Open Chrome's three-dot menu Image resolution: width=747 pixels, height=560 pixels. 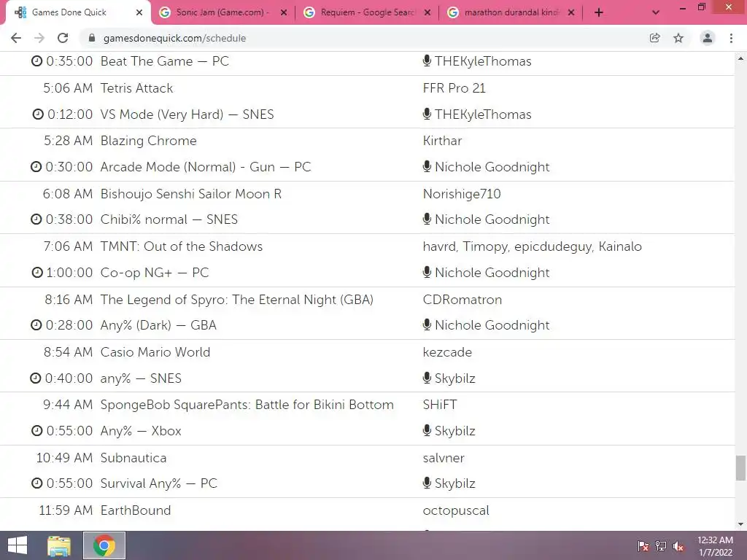pyautogui.click(x=731, y=38)
